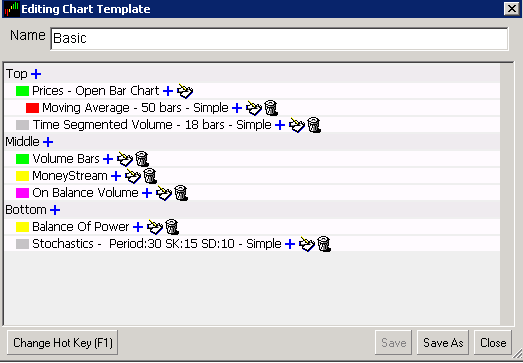Image resolution: width=523 pixels, height=363 pixels.
Task: Click Save As button
Action: click(x=443, y=343)
